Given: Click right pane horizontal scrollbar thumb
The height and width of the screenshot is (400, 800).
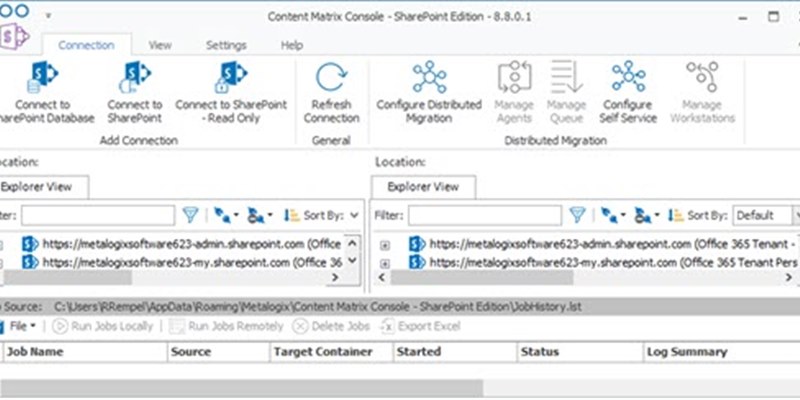Looking at the screenshot, I should (482, 278).
